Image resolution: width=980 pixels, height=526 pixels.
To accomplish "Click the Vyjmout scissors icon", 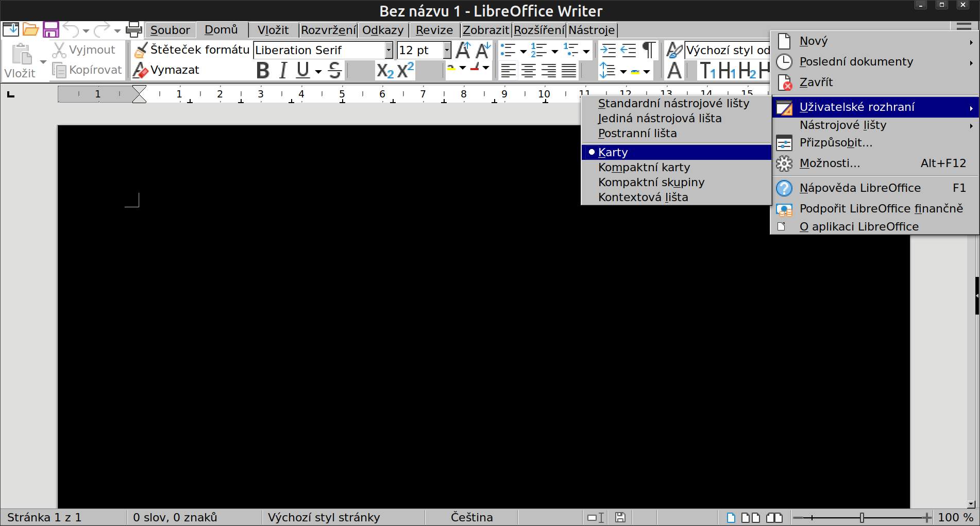I will coord(59,50).
